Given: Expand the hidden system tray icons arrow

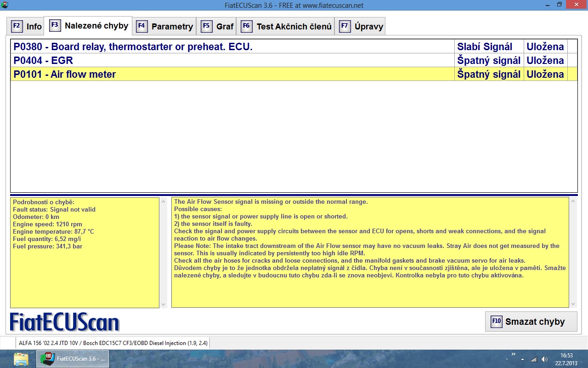Looking at the screenshot, I should [523, 359].
